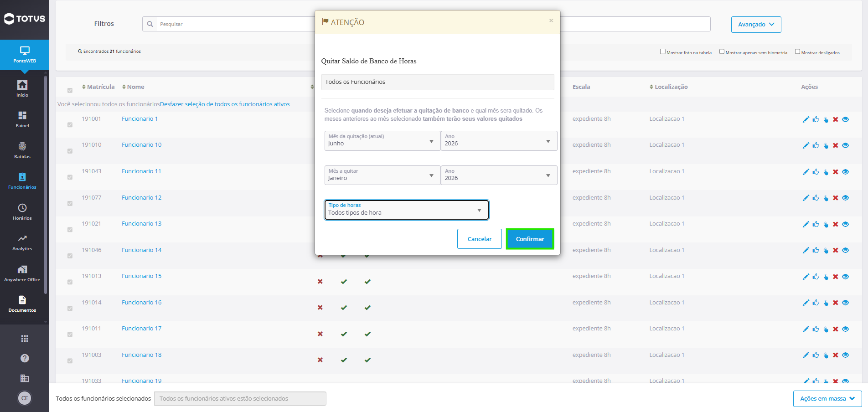Click red delete X for Funcionario 17
This screenshot has height=412, width=868.
click(x=836, y=329)
